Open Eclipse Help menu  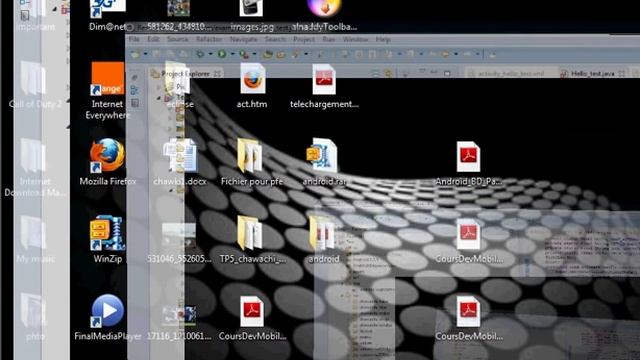click(383, 39)
